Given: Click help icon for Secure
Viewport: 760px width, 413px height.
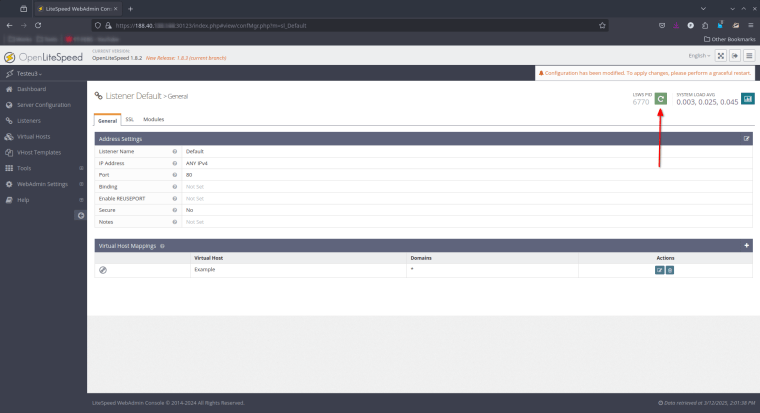Looking at the screenshot, I should 174,210.
